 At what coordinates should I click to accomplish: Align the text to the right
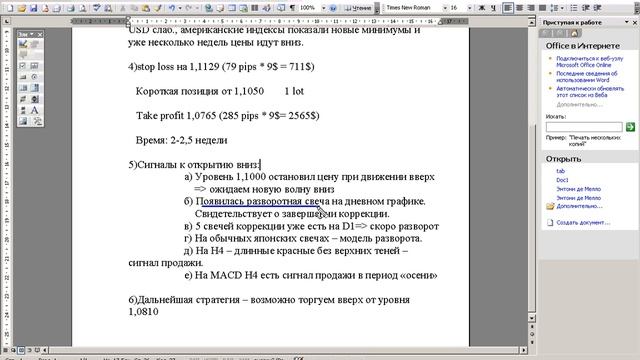click(x=531, y=8)
